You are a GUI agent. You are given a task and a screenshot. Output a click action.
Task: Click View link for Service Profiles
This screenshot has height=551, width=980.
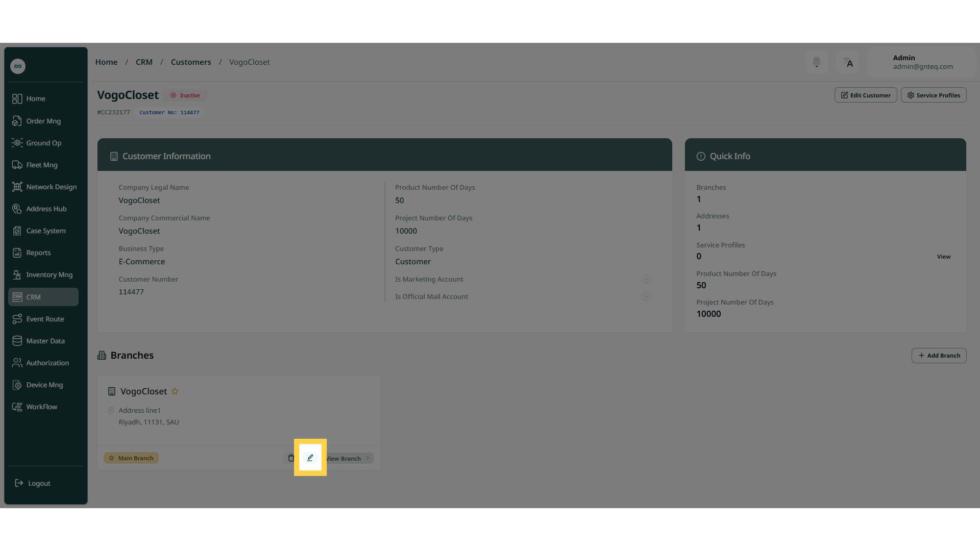(x=944, y=257)
